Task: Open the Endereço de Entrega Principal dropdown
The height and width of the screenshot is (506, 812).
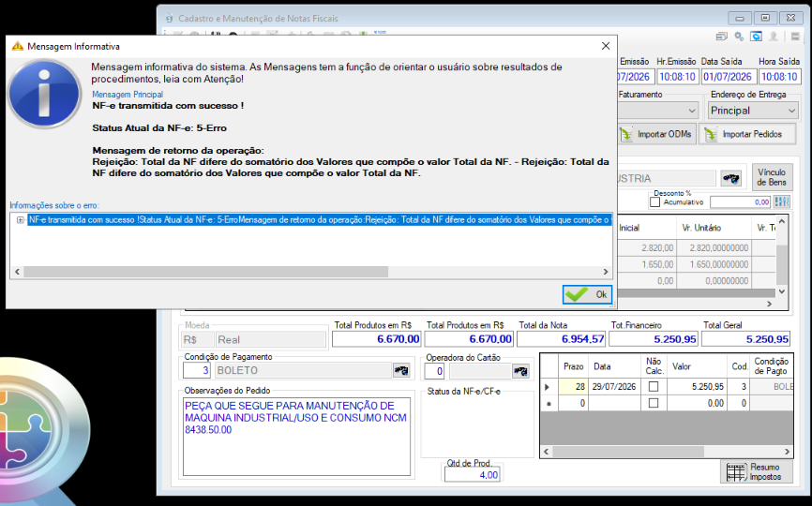Action: point(753,111)
